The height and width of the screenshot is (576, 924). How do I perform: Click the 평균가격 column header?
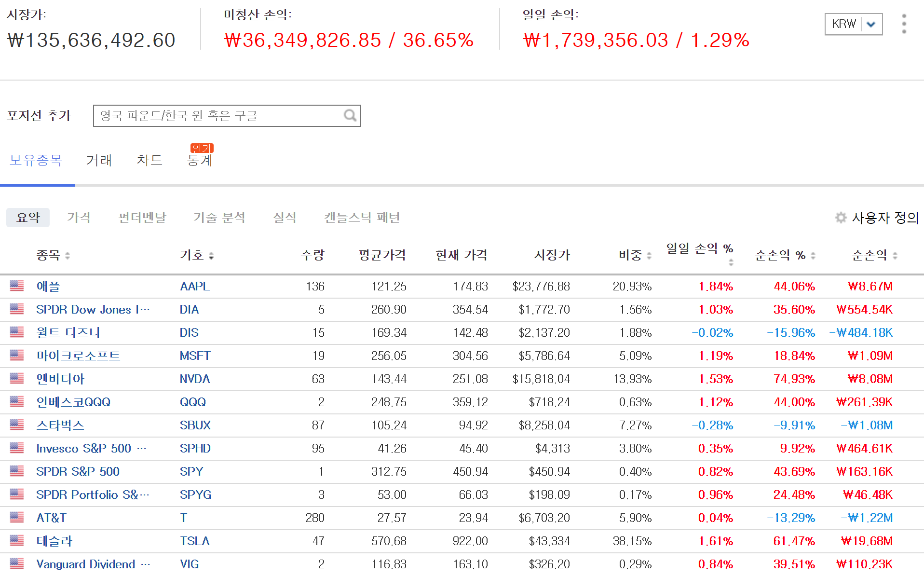(382, 255)
